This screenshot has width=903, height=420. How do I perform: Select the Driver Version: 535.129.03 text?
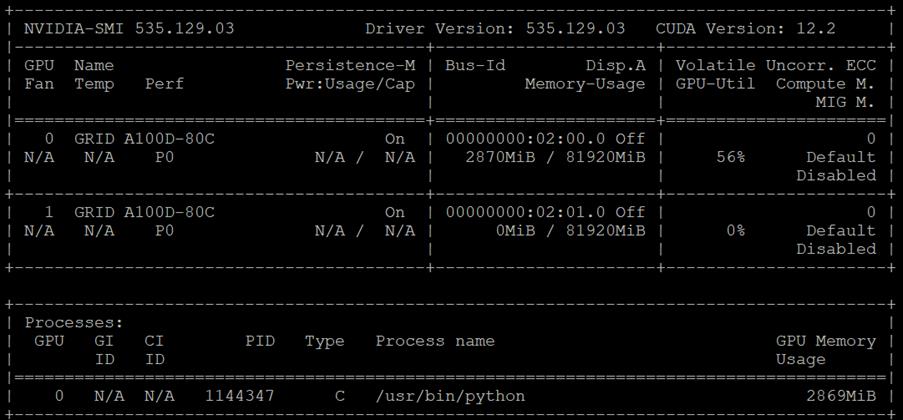tap(495, 29)
